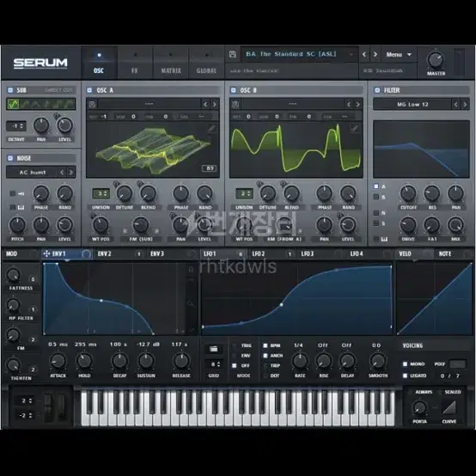Go to the next preset
Screen dimensions: 476x476
tap(375, 55)
